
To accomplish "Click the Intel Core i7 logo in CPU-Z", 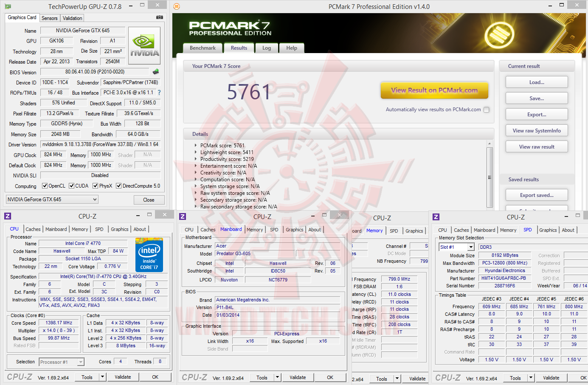I will point(149,255).
